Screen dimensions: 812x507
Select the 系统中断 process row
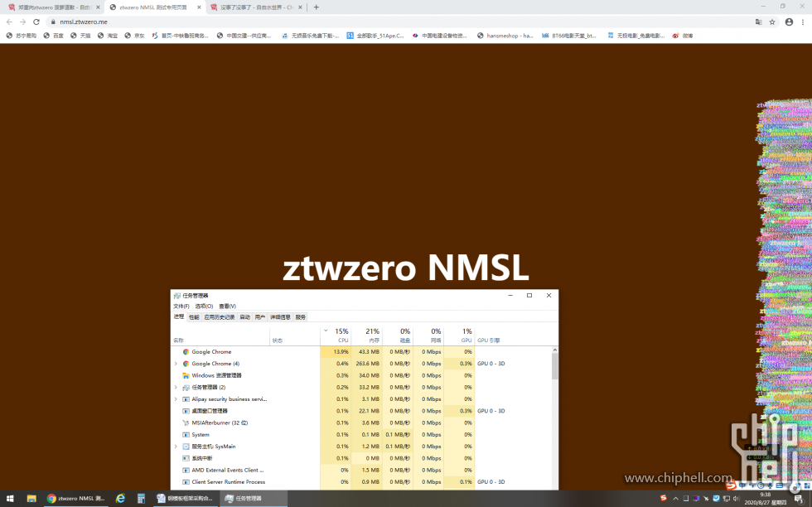pyautogui.click(x=201, y=458)
